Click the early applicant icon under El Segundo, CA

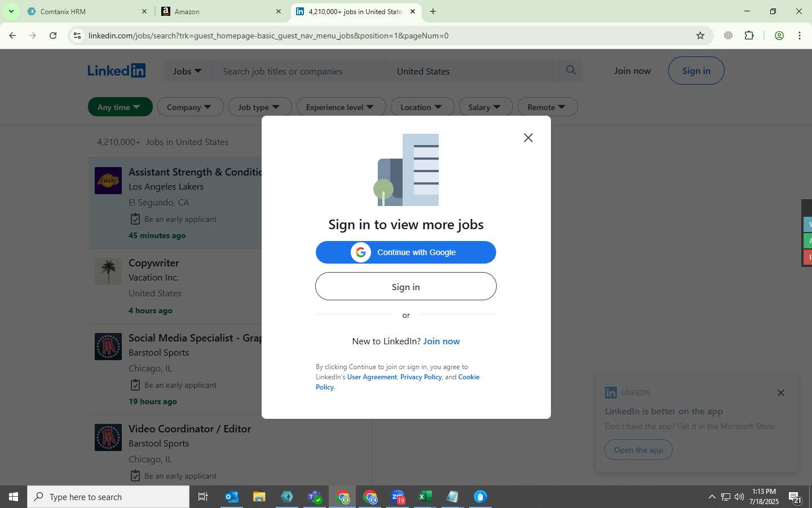(135, 219)
